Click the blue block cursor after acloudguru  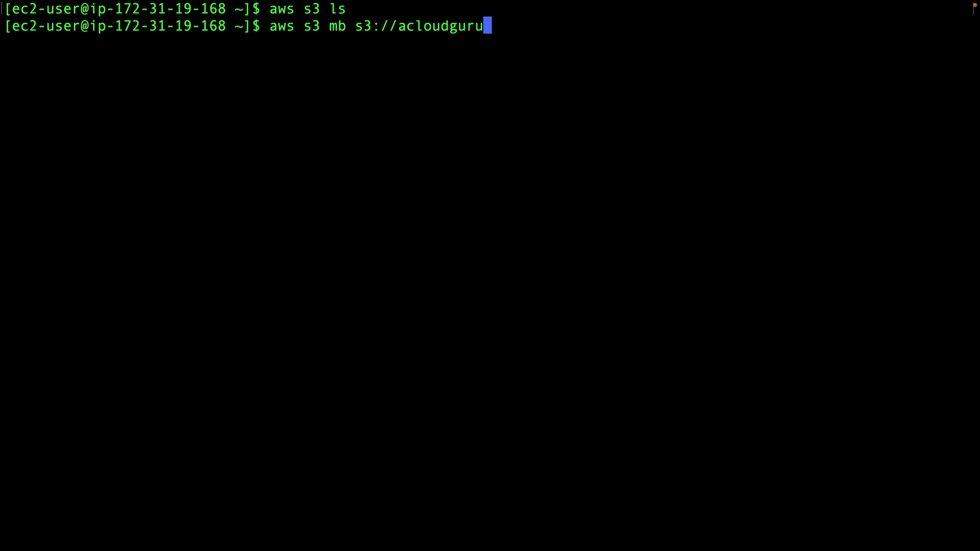tap(487, 26)
